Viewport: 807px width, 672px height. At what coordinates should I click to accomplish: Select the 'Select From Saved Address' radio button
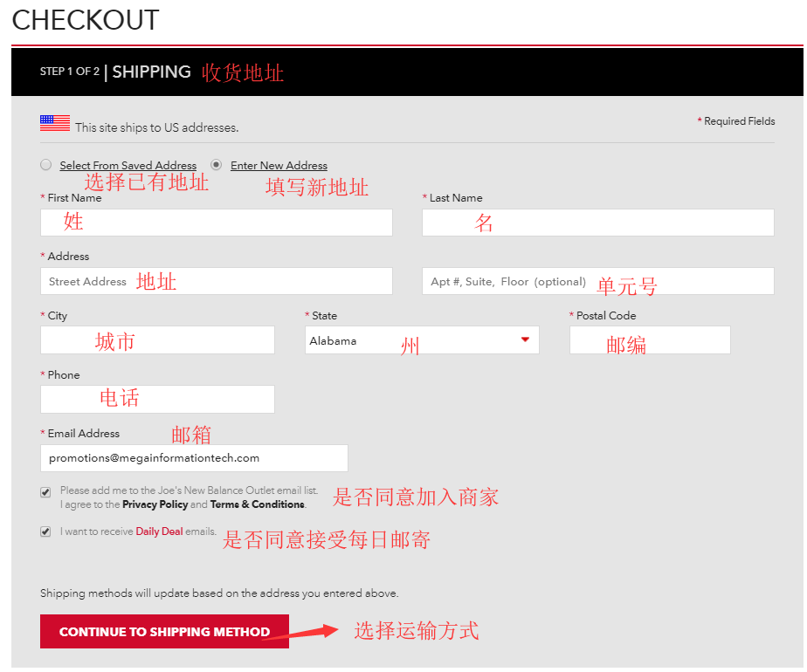46,165
